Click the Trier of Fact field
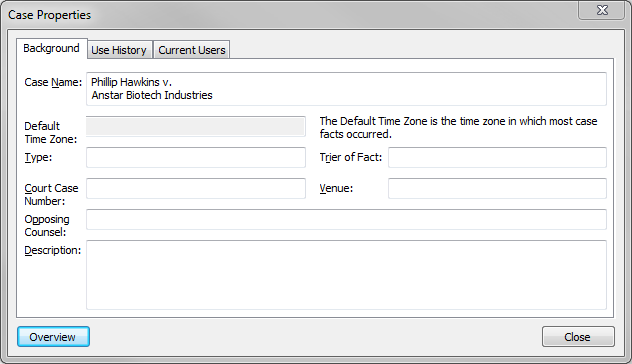 click(x=497, y=157)
